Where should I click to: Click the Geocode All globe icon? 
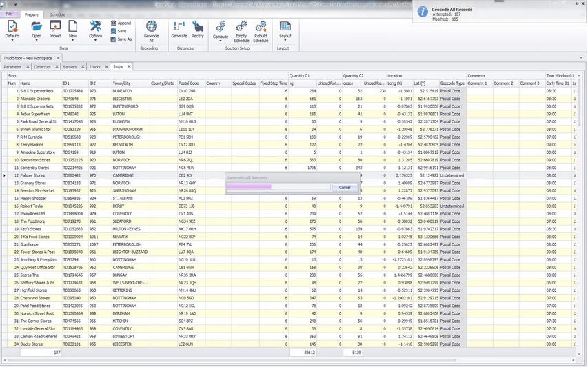tap(151, 27)
